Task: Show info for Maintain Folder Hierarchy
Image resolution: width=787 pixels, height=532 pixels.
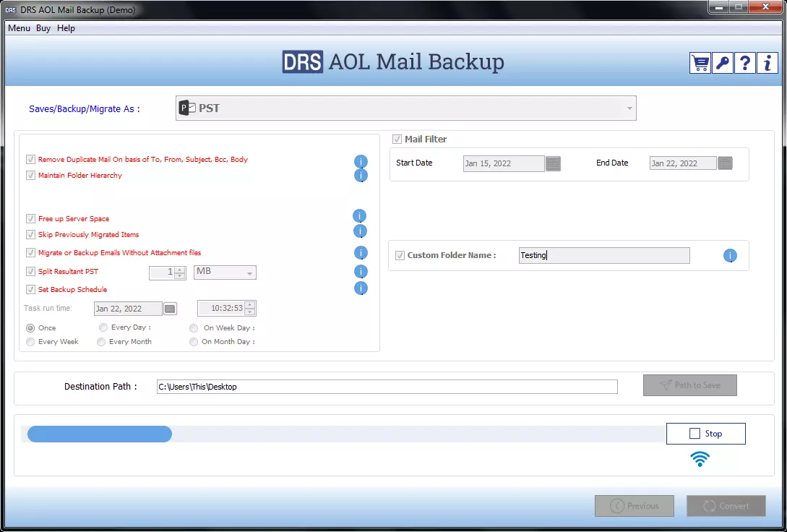Action: (x=361, y=175)
